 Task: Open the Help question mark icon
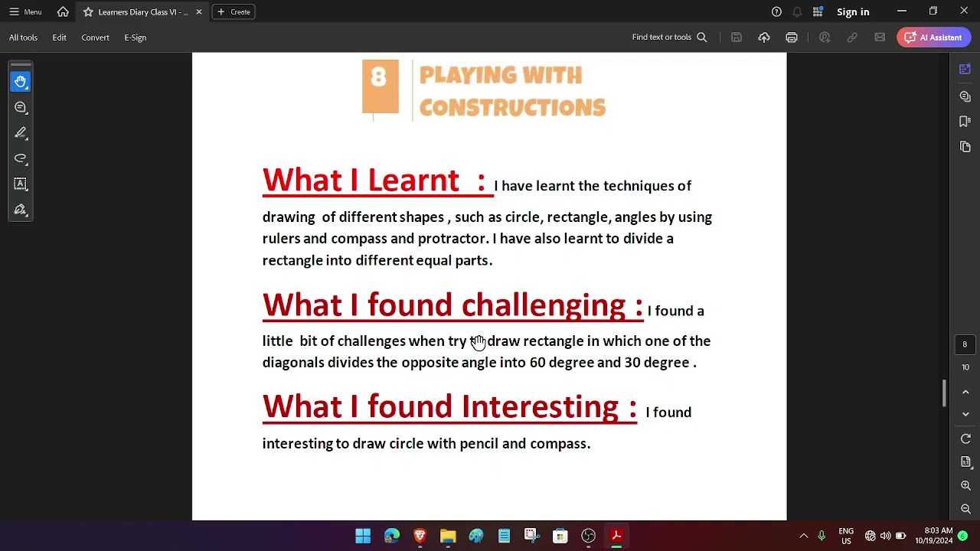tap(776, 11)
